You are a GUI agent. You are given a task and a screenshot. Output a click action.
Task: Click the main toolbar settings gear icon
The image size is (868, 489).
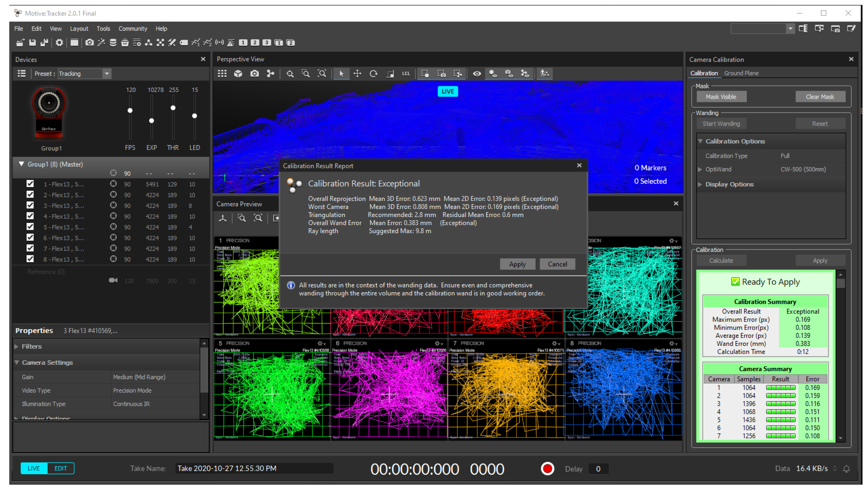tap(59, 43)
